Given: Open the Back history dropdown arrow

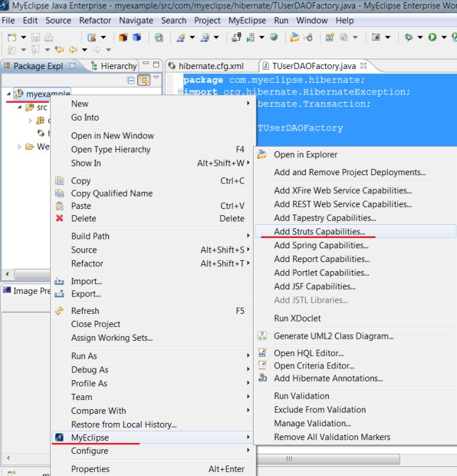Looking at the screenshot, I should click(85, 50).
